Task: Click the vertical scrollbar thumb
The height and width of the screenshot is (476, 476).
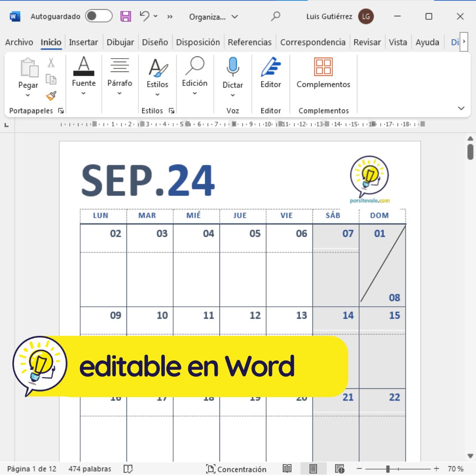Action: 470,152
